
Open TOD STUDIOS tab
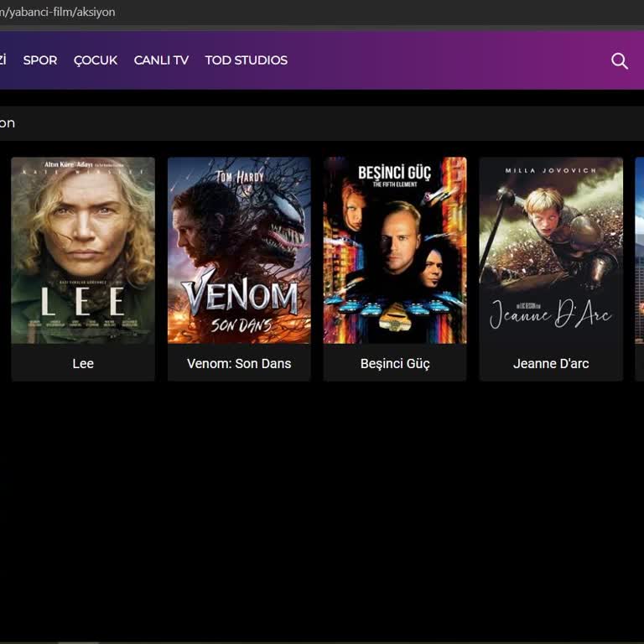(247, 60)
